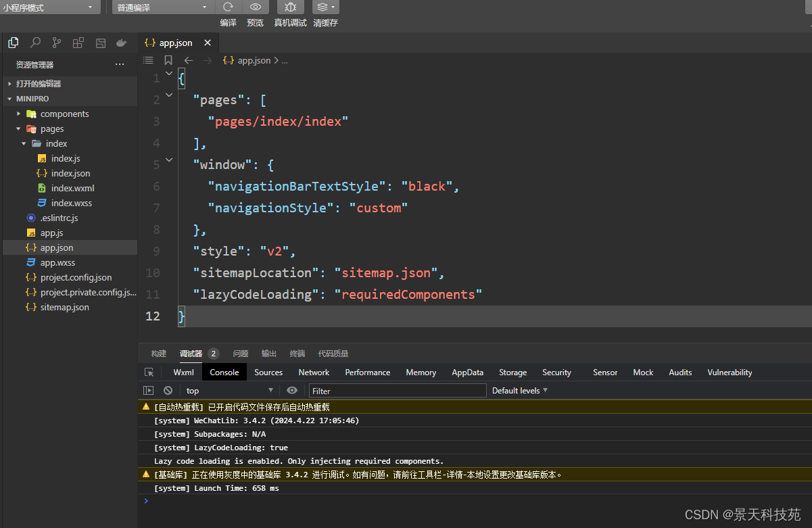This screenshot has height=528, width=812.
Task: Open the Vulnerability devtools tab
Action: (730, 373)
